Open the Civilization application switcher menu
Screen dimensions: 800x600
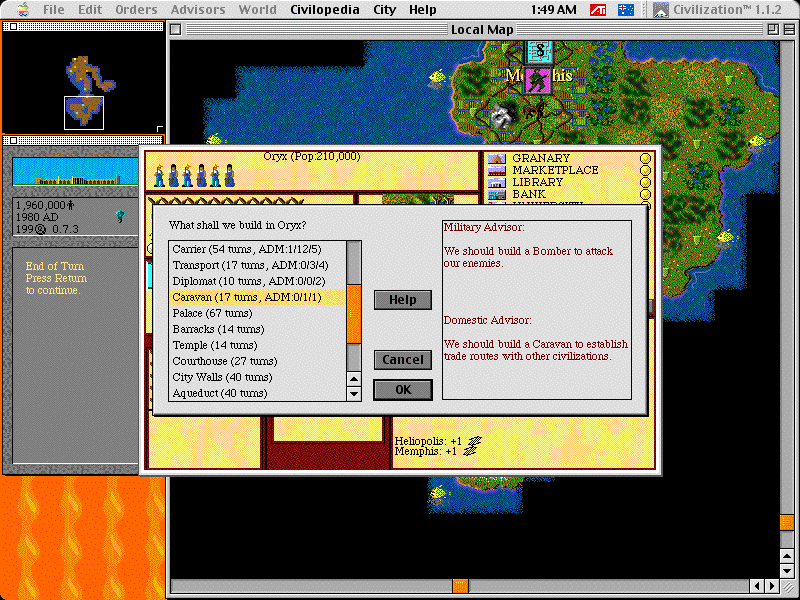click(717, 10)
